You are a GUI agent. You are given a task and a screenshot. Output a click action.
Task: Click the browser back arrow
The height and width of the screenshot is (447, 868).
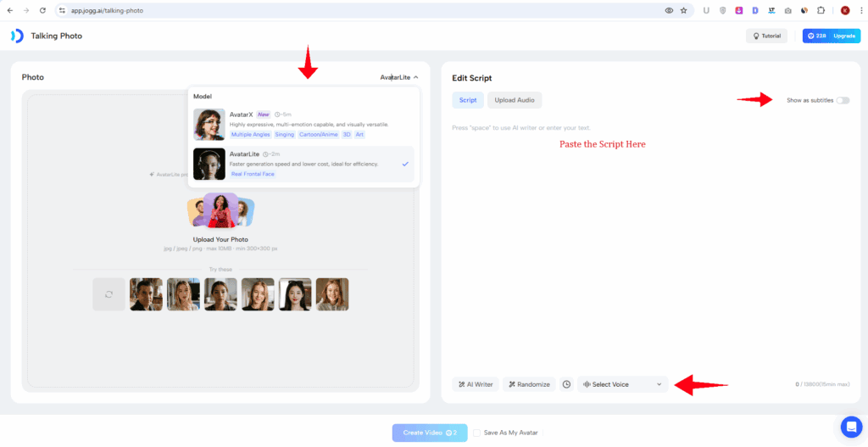tap(10, 10)
